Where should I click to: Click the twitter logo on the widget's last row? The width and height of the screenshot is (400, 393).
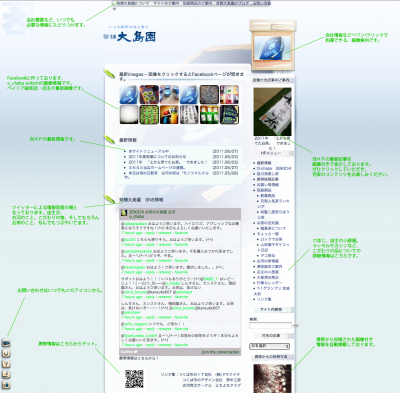[129, 352]
